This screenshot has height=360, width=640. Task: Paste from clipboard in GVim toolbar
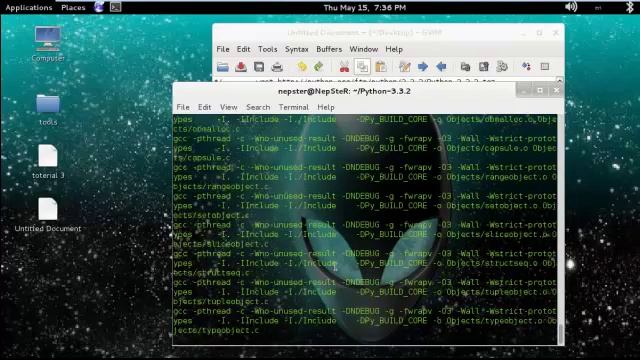pyautogui.click(x=380, y=67)
